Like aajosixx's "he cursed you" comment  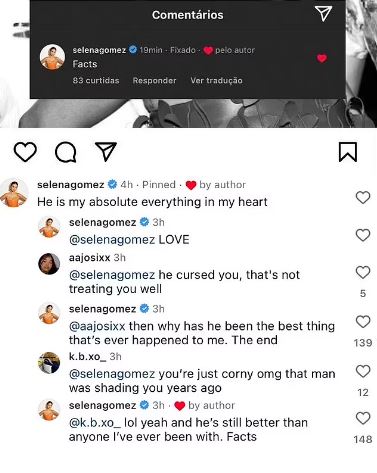coord(363,273)
